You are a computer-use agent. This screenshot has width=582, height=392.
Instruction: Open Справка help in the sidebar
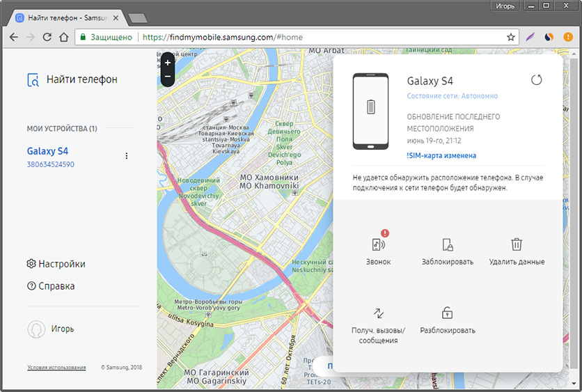click(x=51, y=286)
